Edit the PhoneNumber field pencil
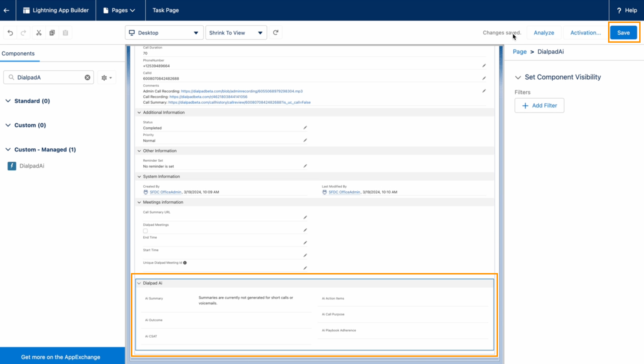This screenshot has width=644, height=364. click(x=484, y=66)
